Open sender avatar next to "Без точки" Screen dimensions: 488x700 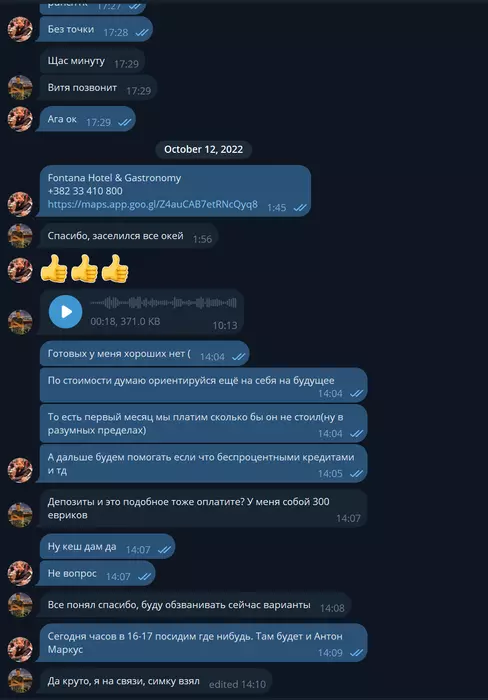(x=20, y=29)
